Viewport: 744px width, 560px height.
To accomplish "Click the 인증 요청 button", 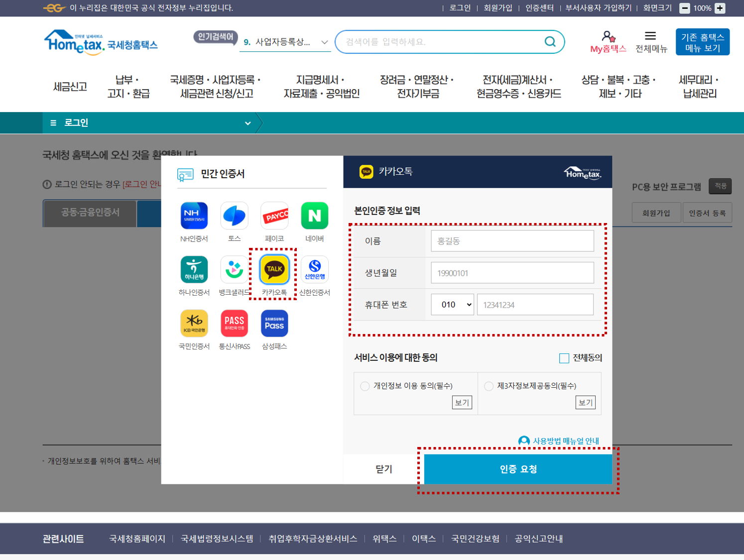I will coord(518,469).
